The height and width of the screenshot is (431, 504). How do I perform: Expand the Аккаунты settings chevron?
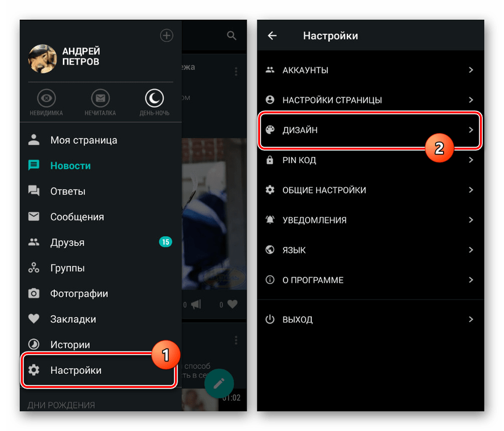[x=471, y=70]
